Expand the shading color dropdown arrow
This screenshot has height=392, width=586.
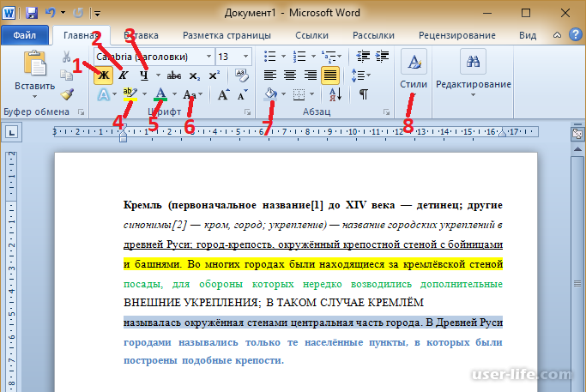[x=284, y=94]
